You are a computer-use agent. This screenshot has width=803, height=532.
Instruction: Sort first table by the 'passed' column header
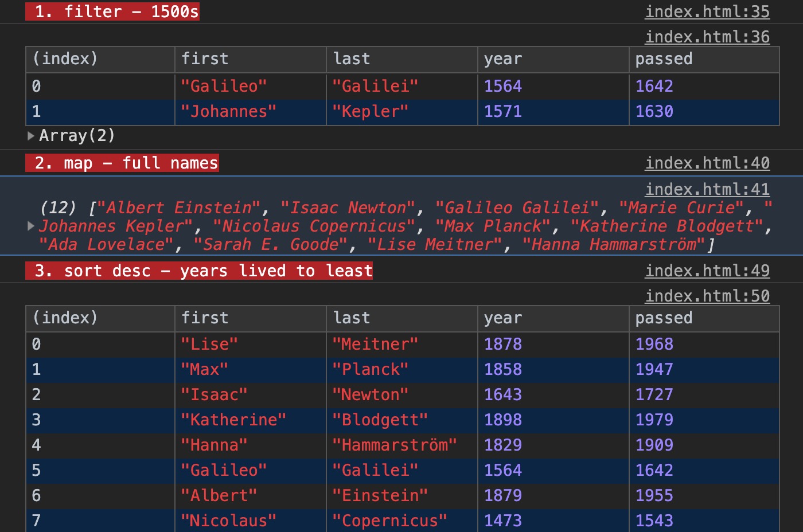tap(704, 59)
